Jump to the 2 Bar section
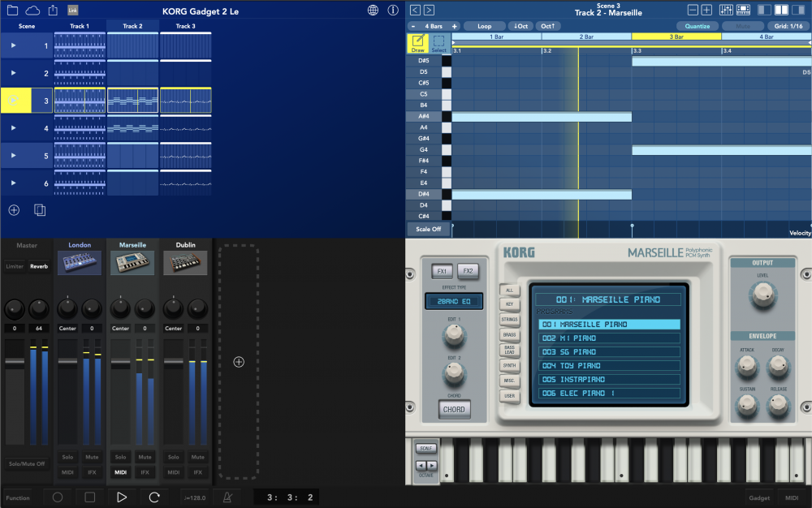Screen dimensions: 812x508 tap(586, 37)
